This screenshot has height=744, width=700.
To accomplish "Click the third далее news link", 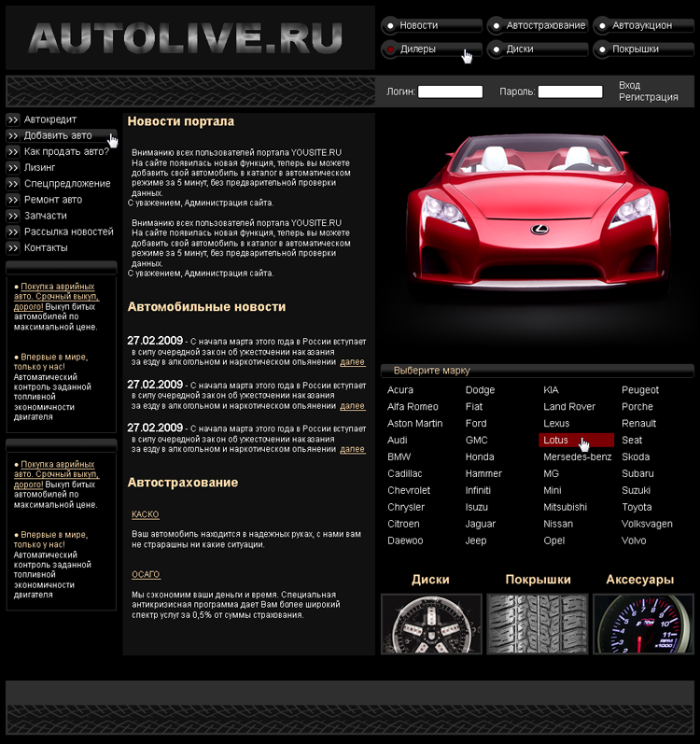I will (x=353, y=449).
